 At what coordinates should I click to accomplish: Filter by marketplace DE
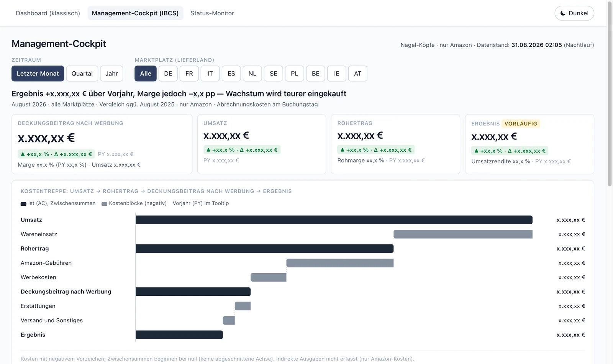[x=168, y=74]
